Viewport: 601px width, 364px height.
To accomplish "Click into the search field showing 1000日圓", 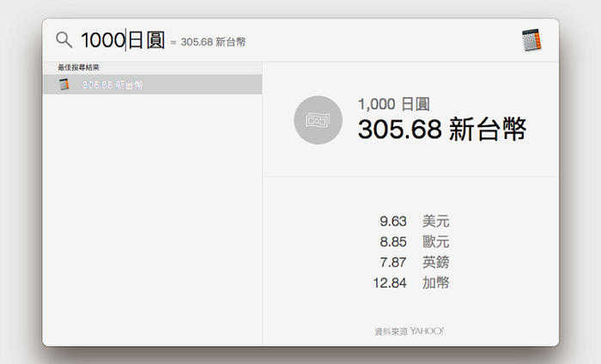I will coord(123,39).
